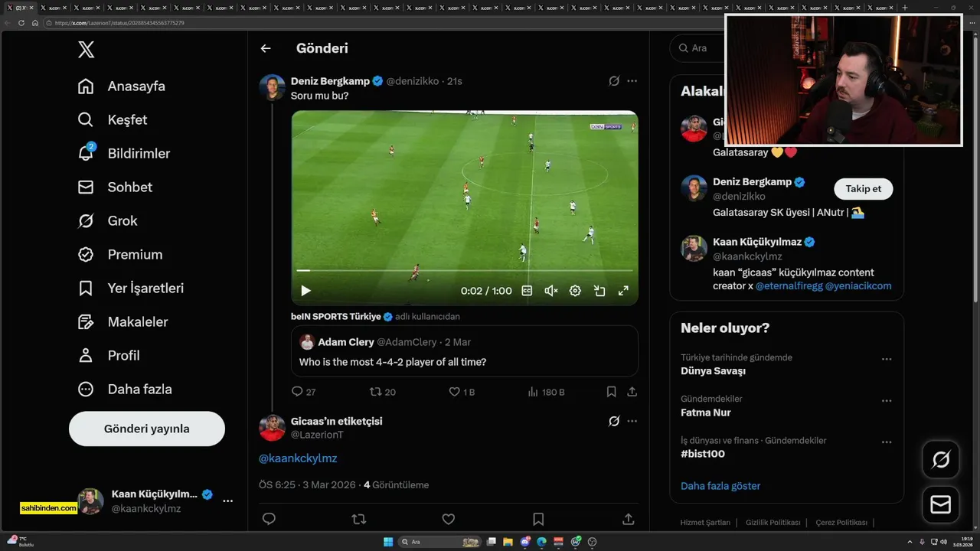Click Daha fazla göster link
The height and width of the screenshot is (551, 980).
pyautogui.click(x=720, y=486)
